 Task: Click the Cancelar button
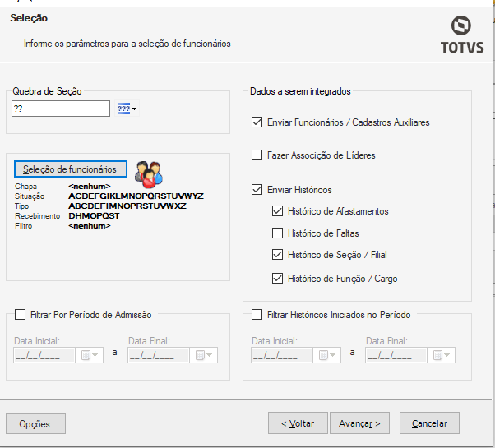pos(429,423)
